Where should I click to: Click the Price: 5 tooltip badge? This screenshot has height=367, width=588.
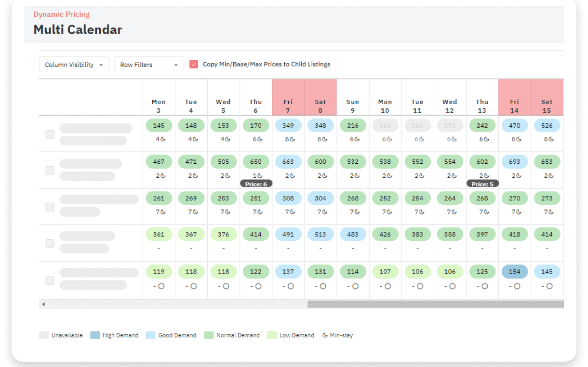pos(482,184)
